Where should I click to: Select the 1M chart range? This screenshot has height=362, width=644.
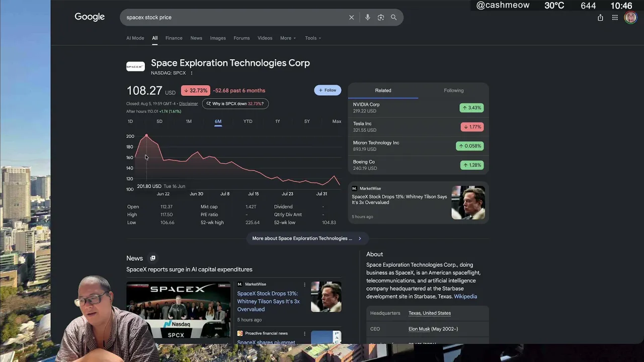tap(189, 121)
